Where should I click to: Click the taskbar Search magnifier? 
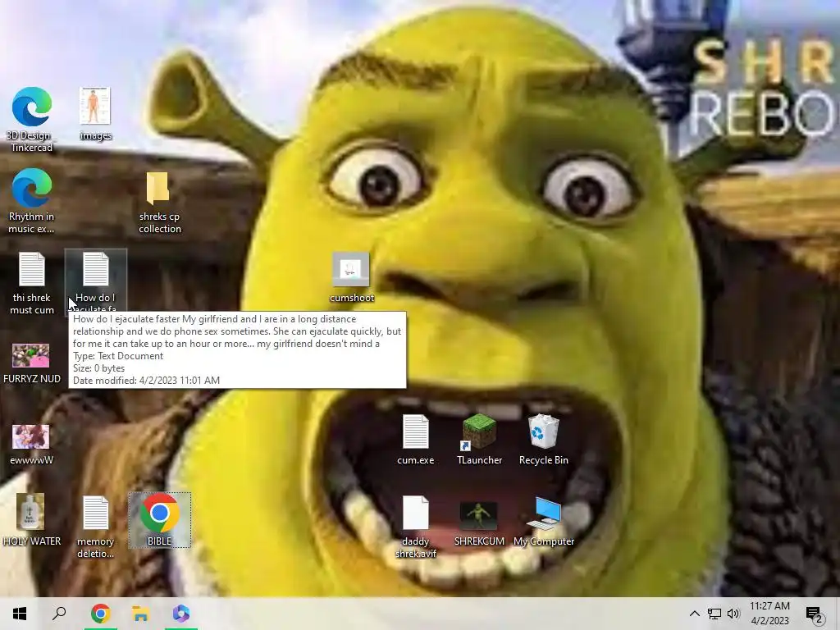(59, 614)
